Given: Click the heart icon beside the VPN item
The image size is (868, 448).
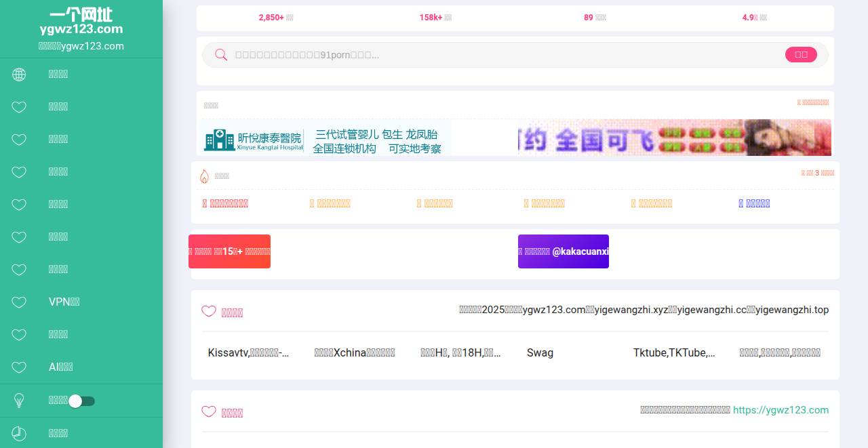Looking at the screenshot, I should click(19, 302).
